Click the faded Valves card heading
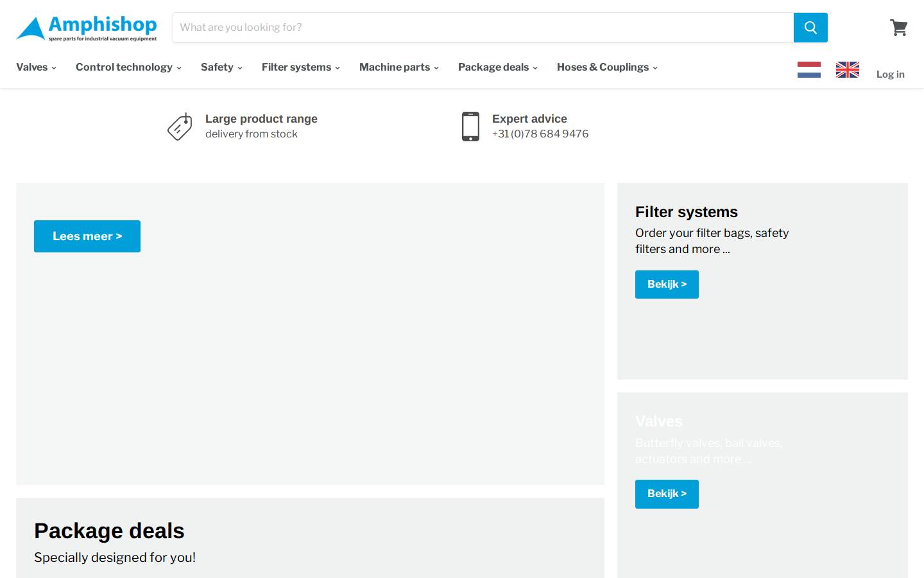The height and width of the screenshot is (578, 924). pyautogui.click(x=659, y=421)
